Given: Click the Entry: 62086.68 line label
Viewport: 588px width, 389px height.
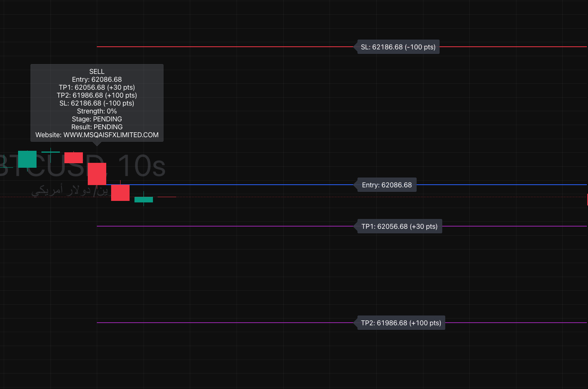Looking at the screenshot, I should coord(386,185).
